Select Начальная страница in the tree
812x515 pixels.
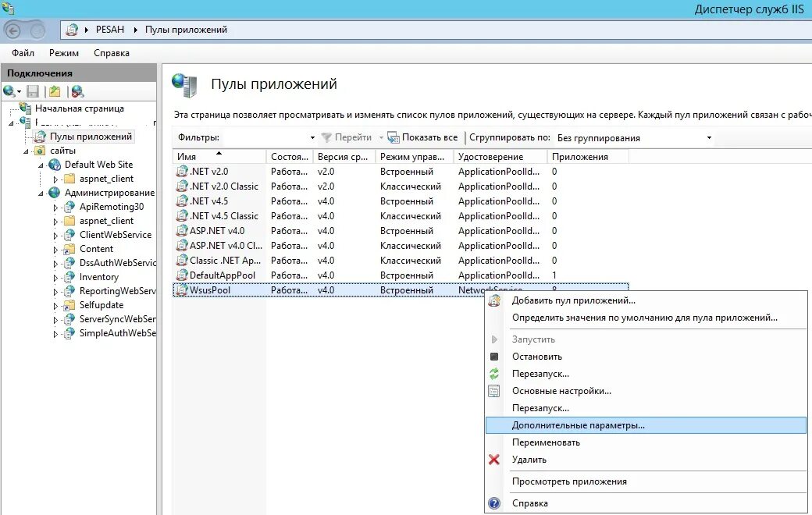79,108
